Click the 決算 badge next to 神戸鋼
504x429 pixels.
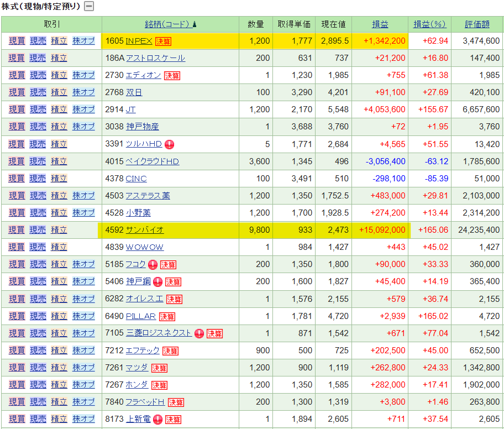[173, 282]
